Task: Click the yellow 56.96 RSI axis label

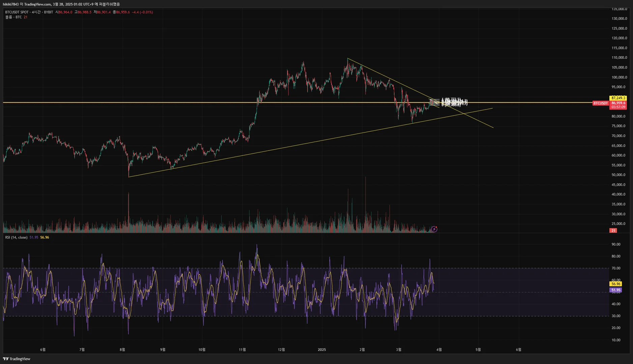Action: (x=616, y=284)
